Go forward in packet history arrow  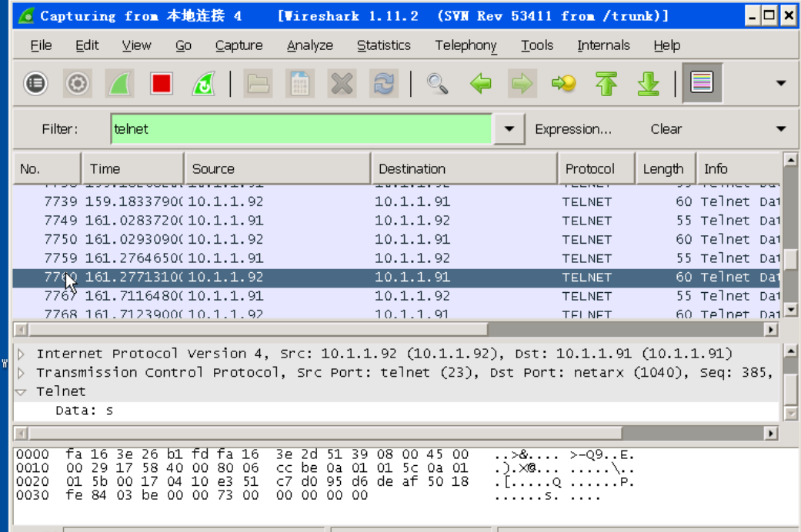point(522,83)
